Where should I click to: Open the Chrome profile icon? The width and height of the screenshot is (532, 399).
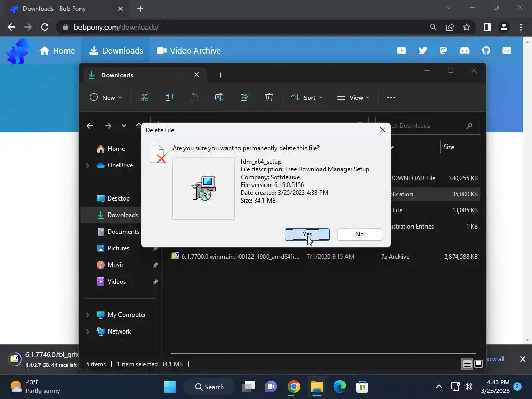[504, 27]
